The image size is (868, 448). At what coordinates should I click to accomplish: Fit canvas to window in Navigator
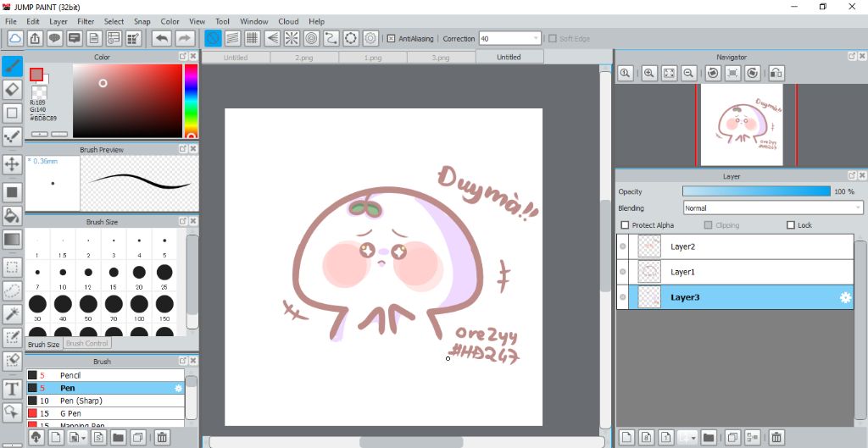670,73
